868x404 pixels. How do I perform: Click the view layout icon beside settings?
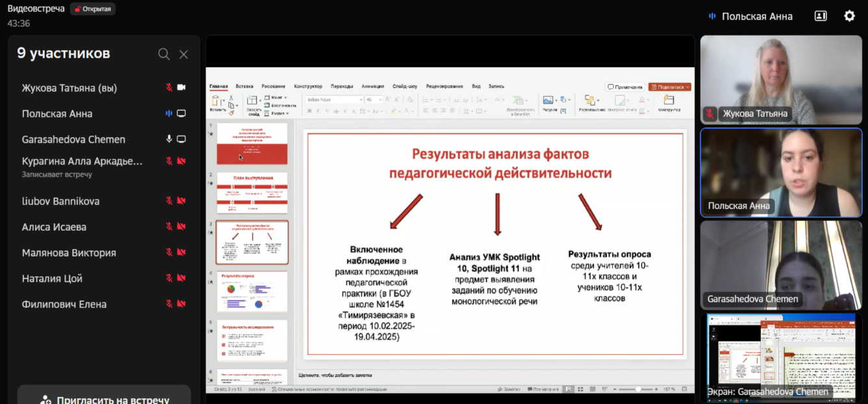821,16
